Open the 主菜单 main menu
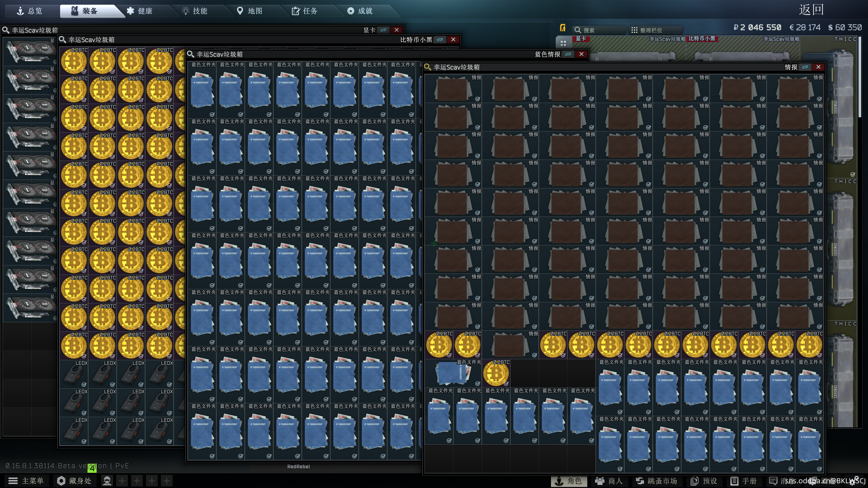The width and height of the screenshot is (868, 488). coord(26,481)
